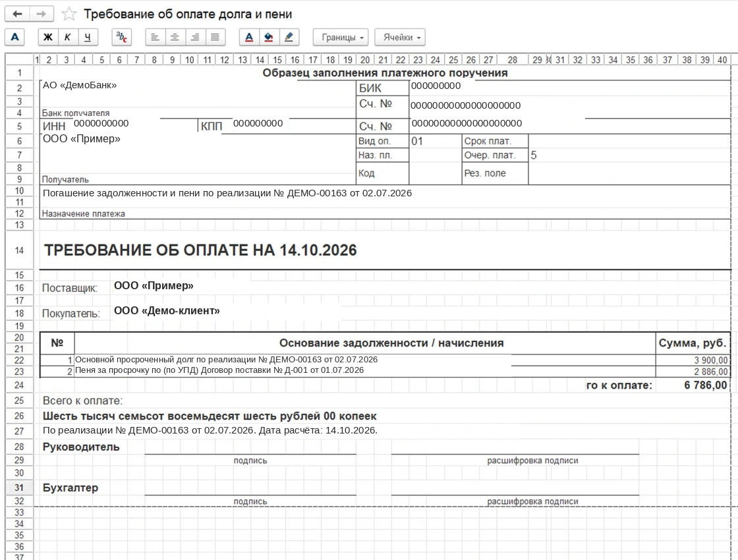Click the Поставщик: label
Screen dimensions: 738x560
(70, 288)
